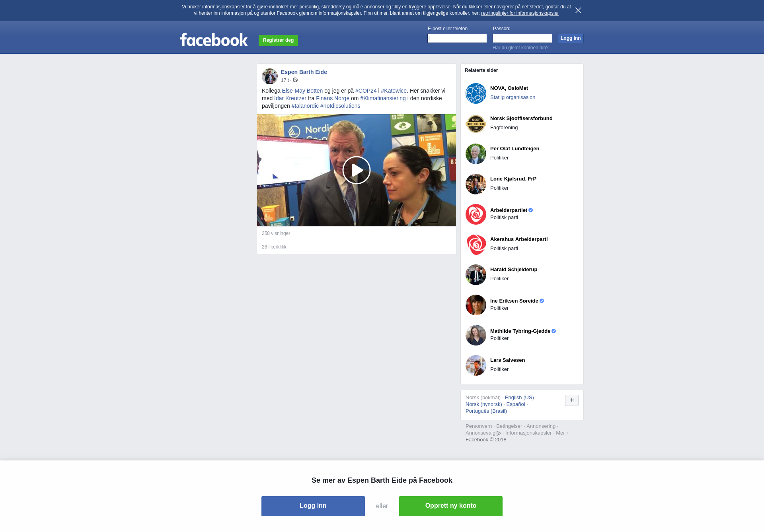Image resolution: width=764 pixels, height=532 pixels.
Task: Click Mathilde Tybring-Gjedde's verified badge
Action: [x=554, y=331]
